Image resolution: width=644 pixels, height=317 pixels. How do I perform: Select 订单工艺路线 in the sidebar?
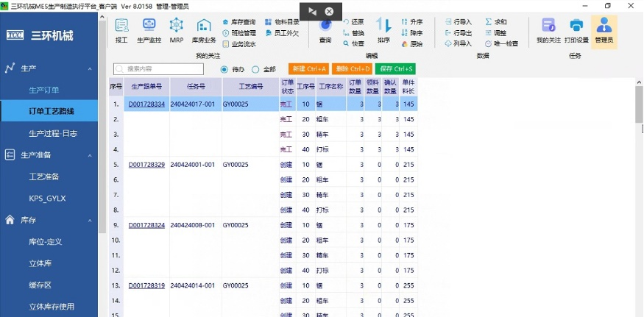49,111
